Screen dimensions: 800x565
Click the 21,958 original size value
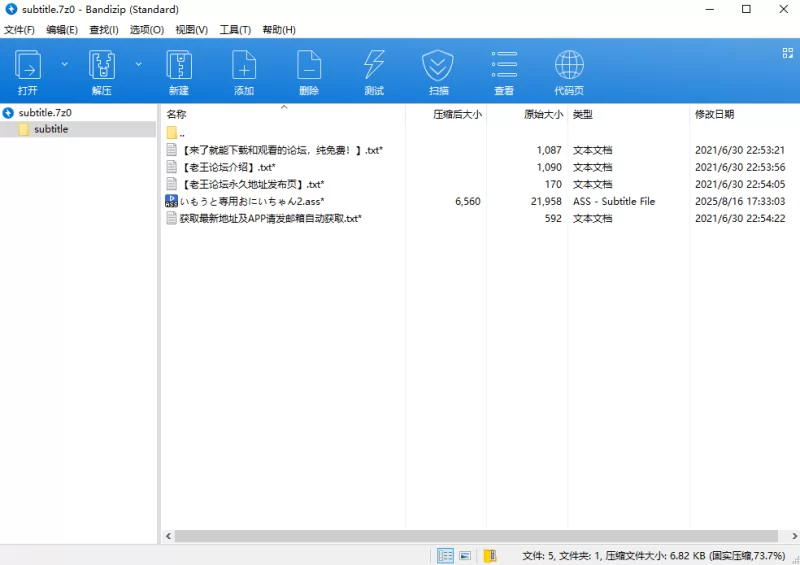pyautogui.click(x=546, y=201)
